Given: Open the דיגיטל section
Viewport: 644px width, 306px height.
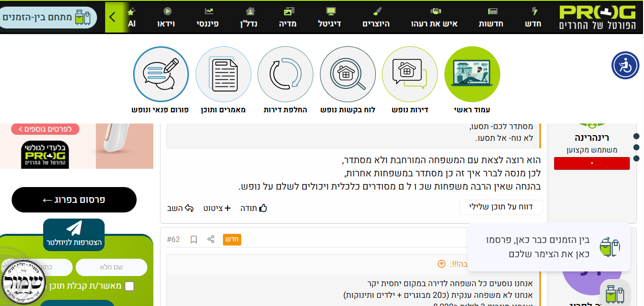Looking at the screenshot, I should [x=330, y=17].
